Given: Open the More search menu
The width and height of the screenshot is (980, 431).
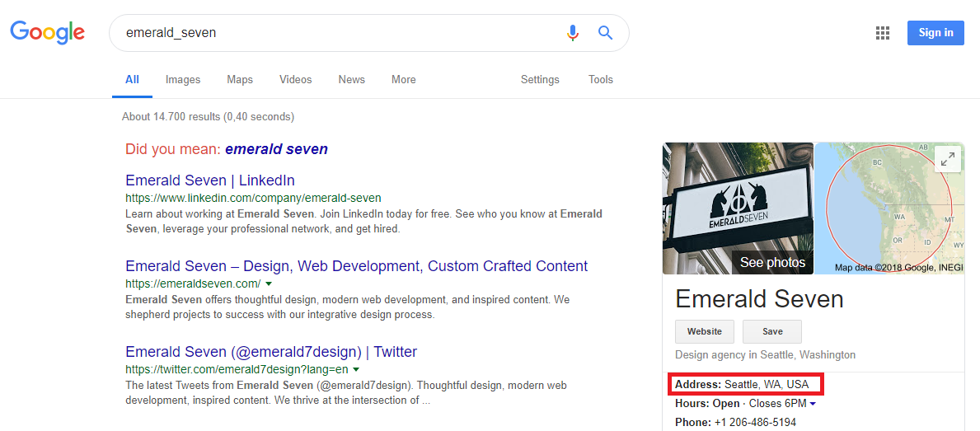Looking at the screenshot, I should (x=404, y=79).
